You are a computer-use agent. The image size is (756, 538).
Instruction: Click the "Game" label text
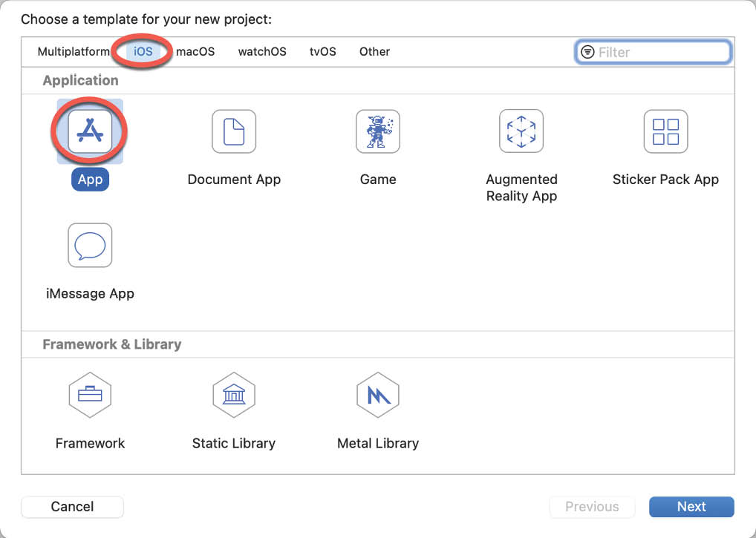378,179
